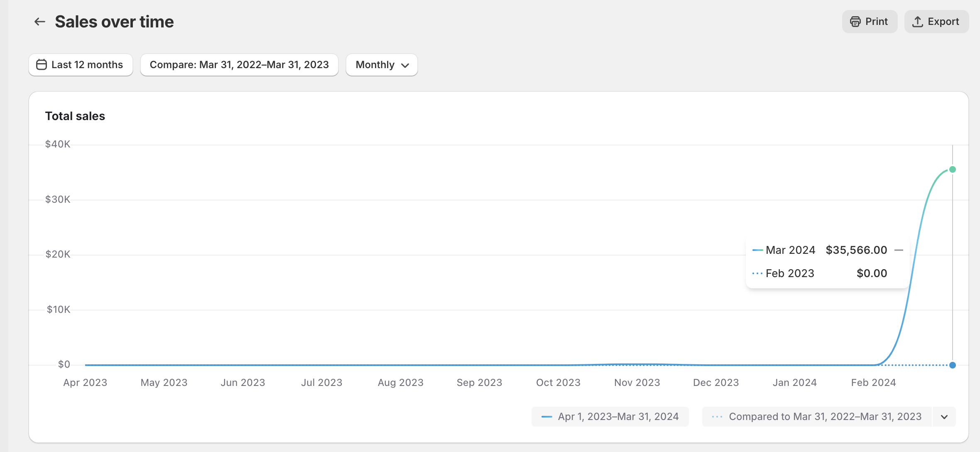Open the Monthly interval dropdown

pos(382,65)
